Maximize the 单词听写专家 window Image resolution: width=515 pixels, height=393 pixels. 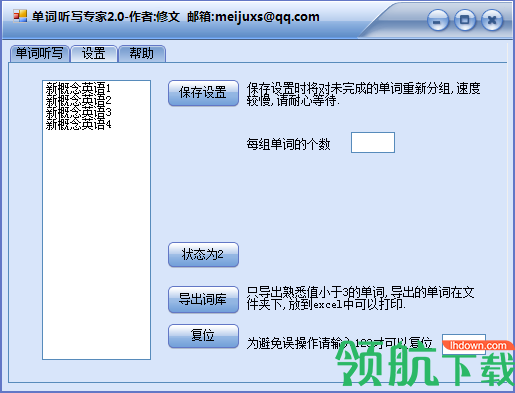pos(465,20)
